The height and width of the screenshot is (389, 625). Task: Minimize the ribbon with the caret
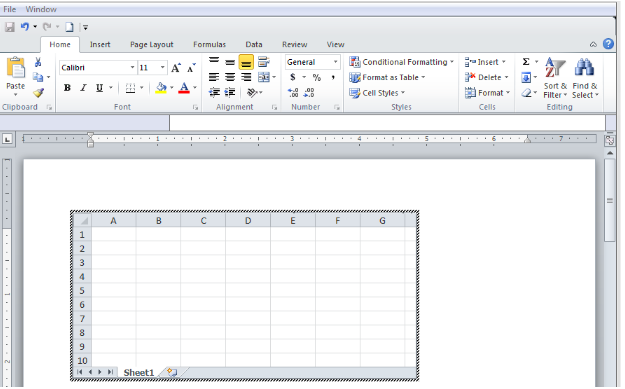click(593, 44)
